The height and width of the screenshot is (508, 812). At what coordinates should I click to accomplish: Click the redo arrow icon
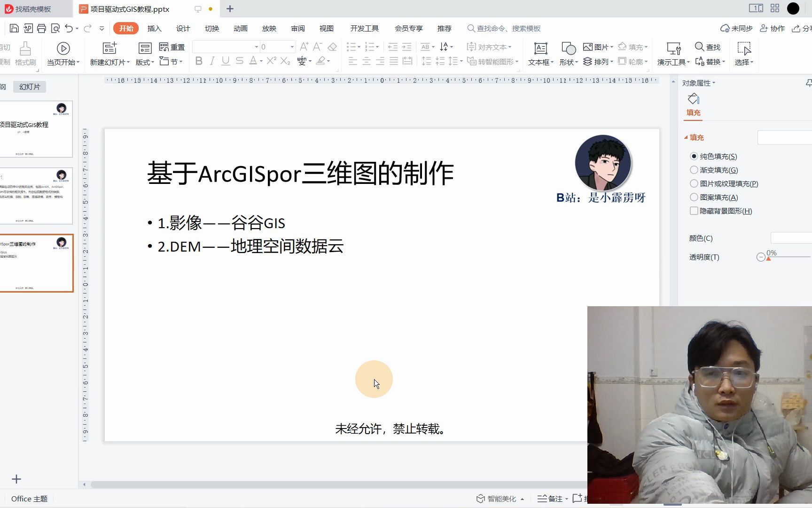(x=87, y=29)
